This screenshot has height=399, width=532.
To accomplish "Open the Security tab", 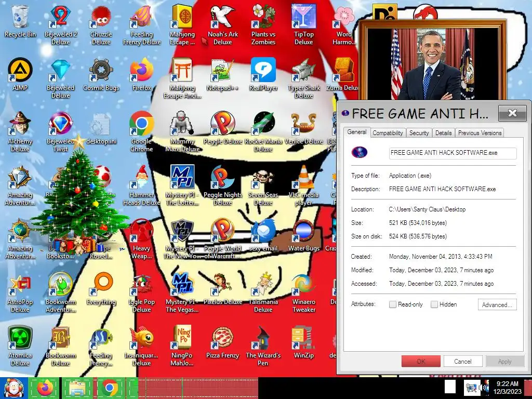I will pyautogui.click(x=419, y=133).
